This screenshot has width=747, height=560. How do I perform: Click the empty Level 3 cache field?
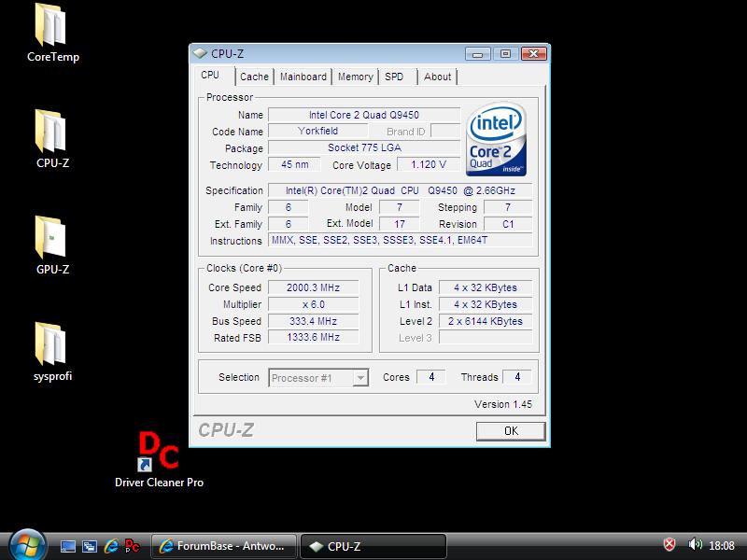486,337
